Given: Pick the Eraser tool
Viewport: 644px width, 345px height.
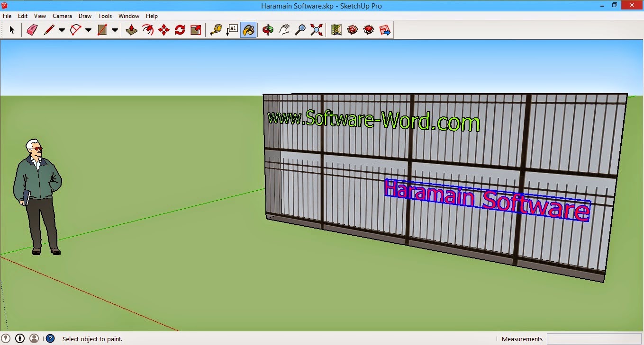Looking at the screenshot, I should pyautogui.click(x=32, y=30).
